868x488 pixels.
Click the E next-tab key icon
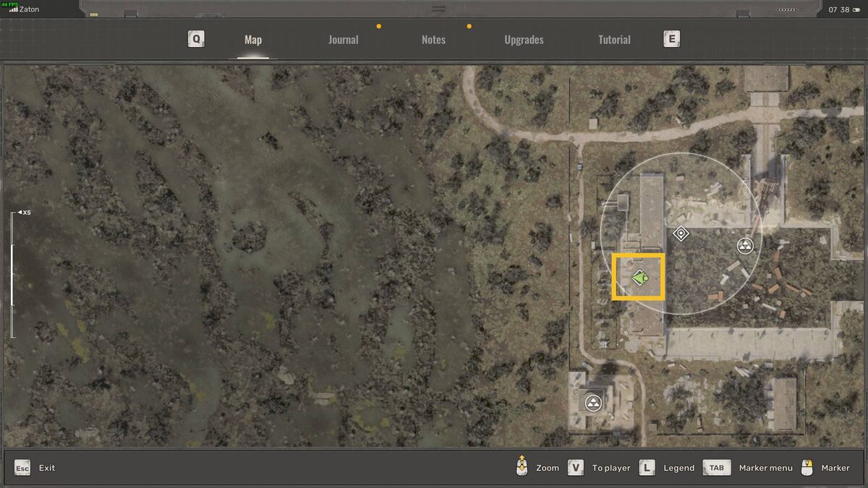click(671, 39)
